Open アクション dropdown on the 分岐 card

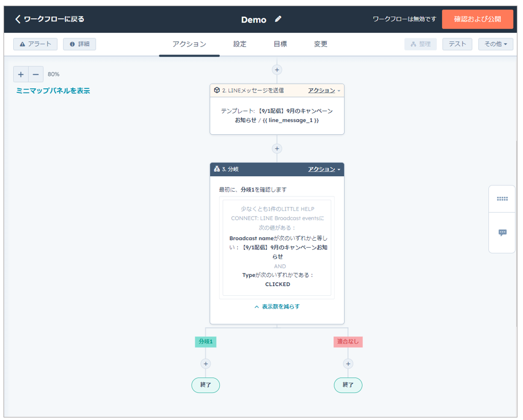[x=324, y=169]
